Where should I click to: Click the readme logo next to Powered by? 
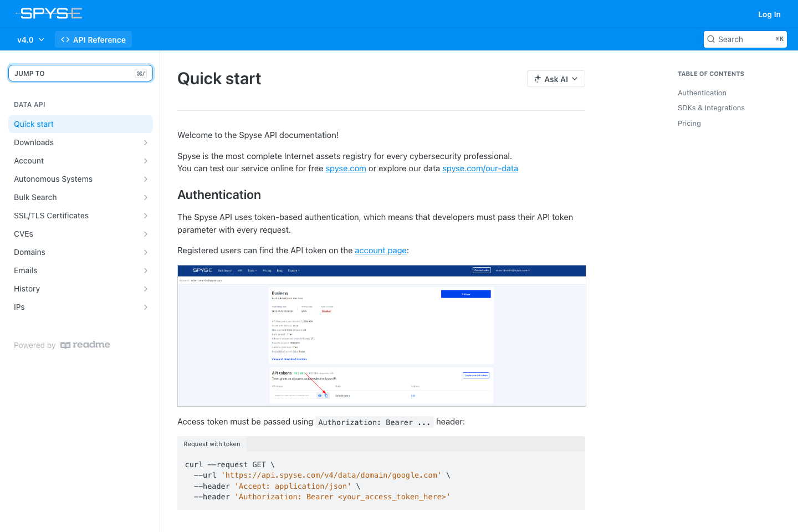pos(85,345)
